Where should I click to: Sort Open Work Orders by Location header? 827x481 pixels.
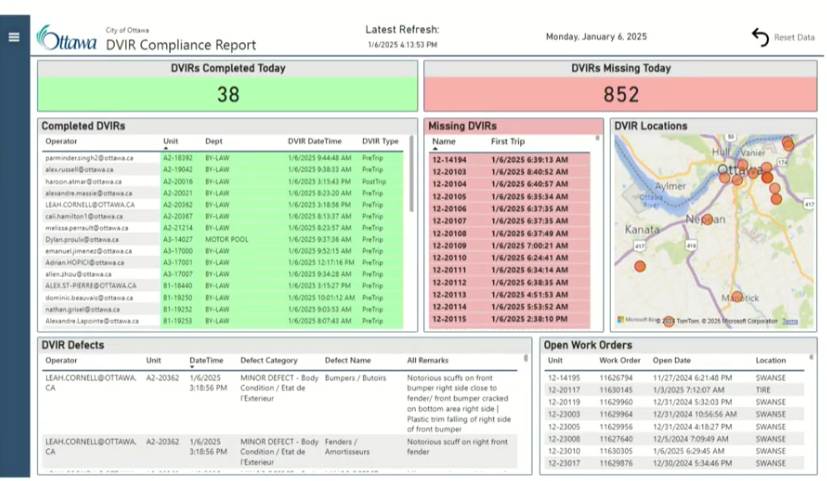pyautogui.click(x=770, y=360)
